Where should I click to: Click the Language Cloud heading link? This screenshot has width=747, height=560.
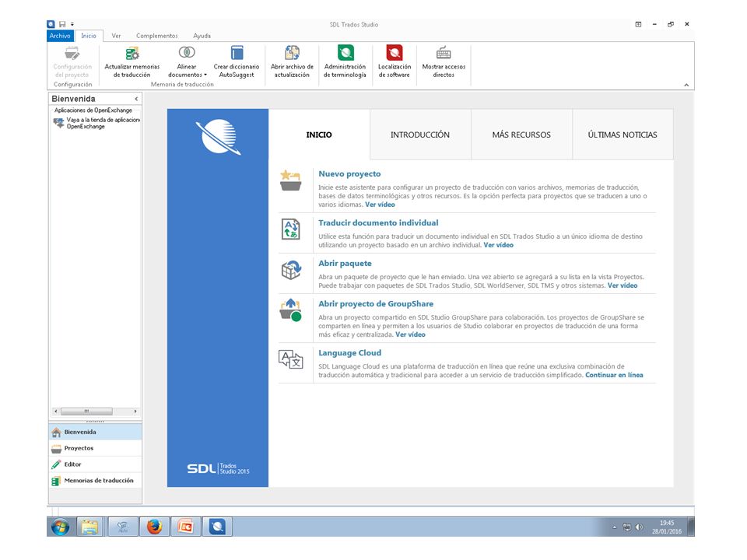pyautogui.click(x=349, y=353)
